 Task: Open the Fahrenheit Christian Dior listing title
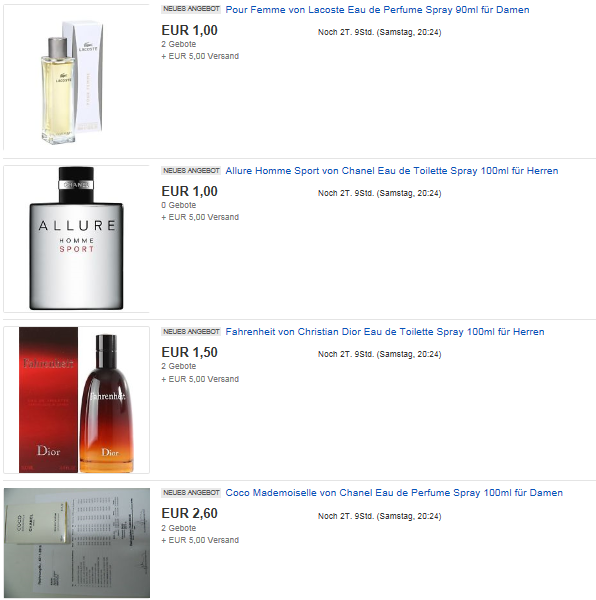click(385, 332)
